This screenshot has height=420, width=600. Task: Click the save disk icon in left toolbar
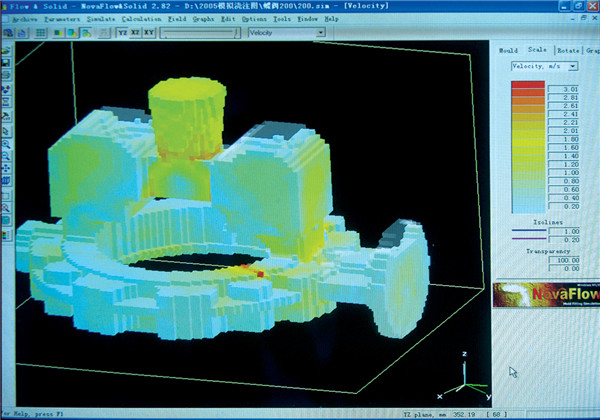point(6,63)
